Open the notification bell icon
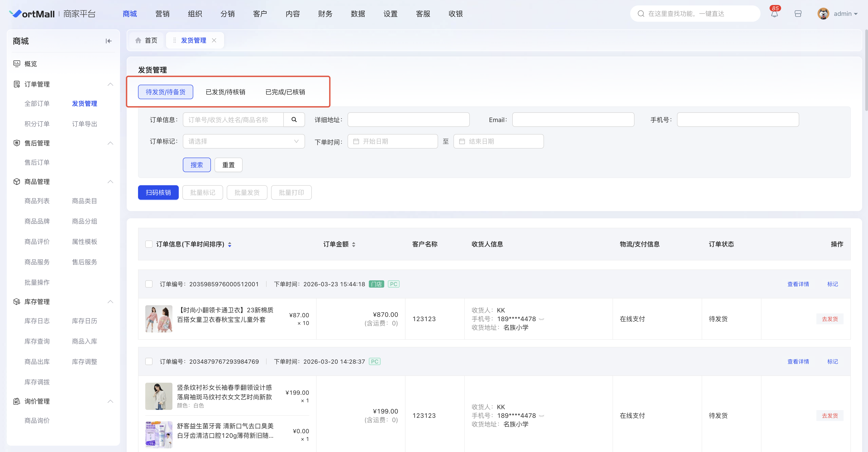This screenshot has height=452, width=868. click(x=774, y=14)
